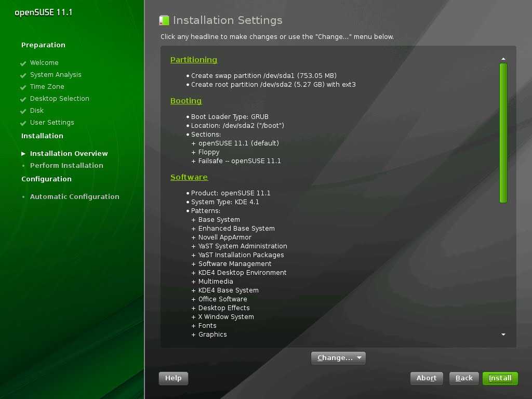
Task: Click the KDE4 Base System pattern
Action: pyautogui.click(x=229, y=290)
